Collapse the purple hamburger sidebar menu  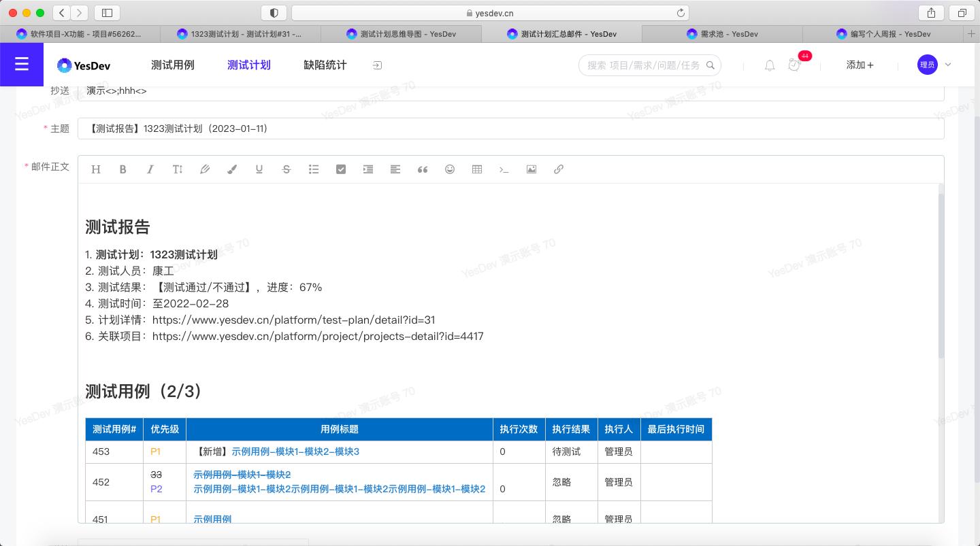22,64
